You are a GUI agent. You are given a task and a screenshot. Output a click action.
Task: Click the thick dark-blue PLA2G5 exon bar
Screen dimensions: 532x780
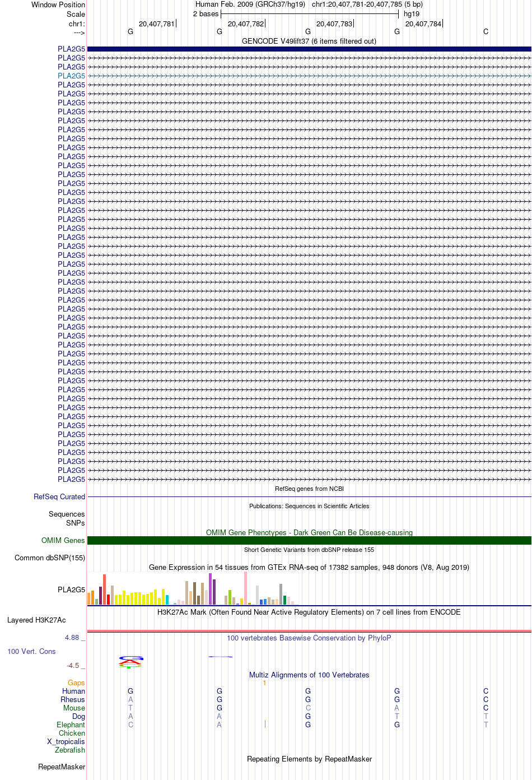pyautogui.click(x=309, y=49)
